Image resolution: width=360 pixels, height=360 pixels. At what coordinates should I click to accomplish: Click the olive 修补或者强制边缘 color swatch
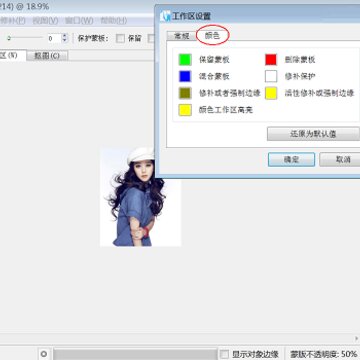tap(185, 93)
